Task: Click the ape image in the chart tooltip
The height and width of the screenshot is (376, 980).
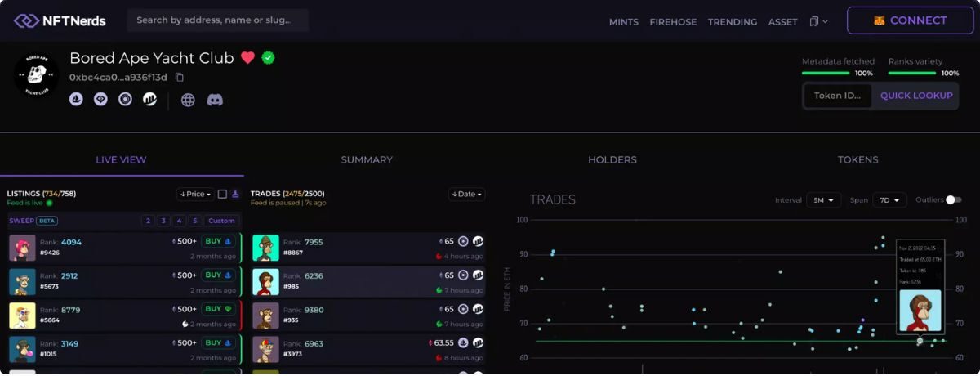Action: (920, 311)
